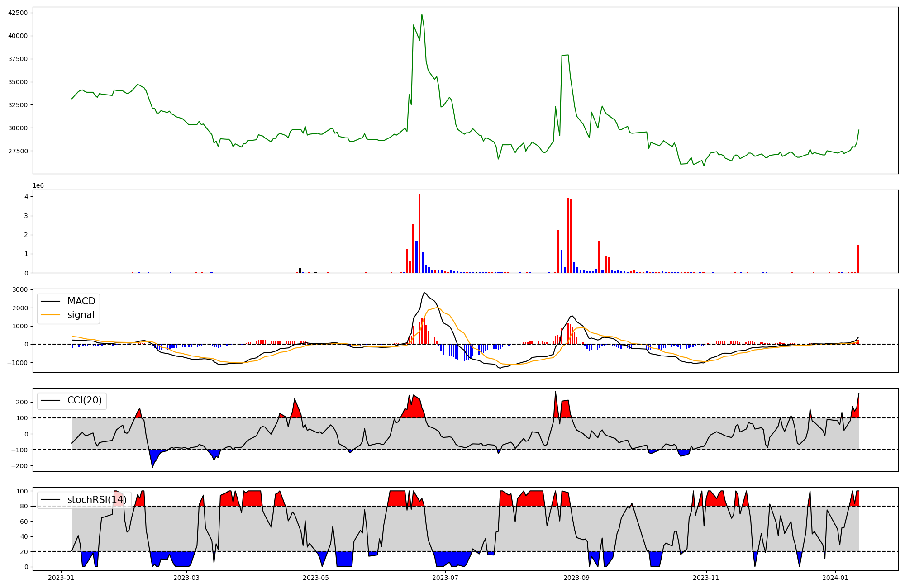Click the 2023-03 date tick label

coord(186,578)
